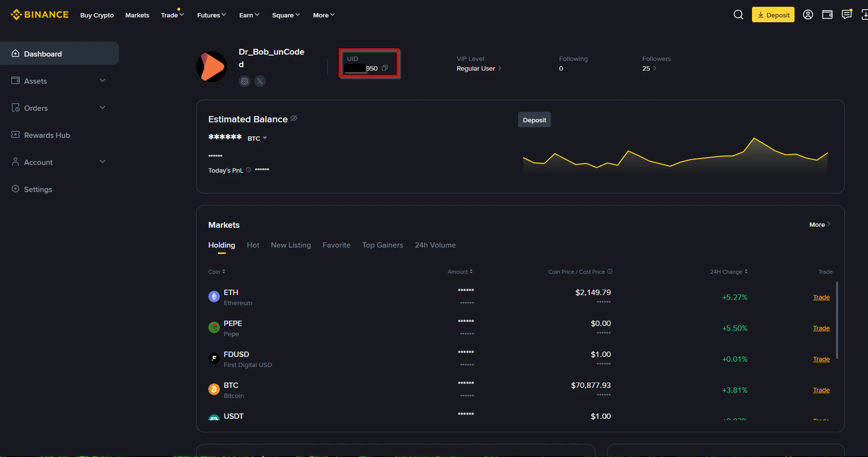The width and height of the screenshot is (868, 457).
Task: Open the chat notifications icon
Action: pos(846,15)
